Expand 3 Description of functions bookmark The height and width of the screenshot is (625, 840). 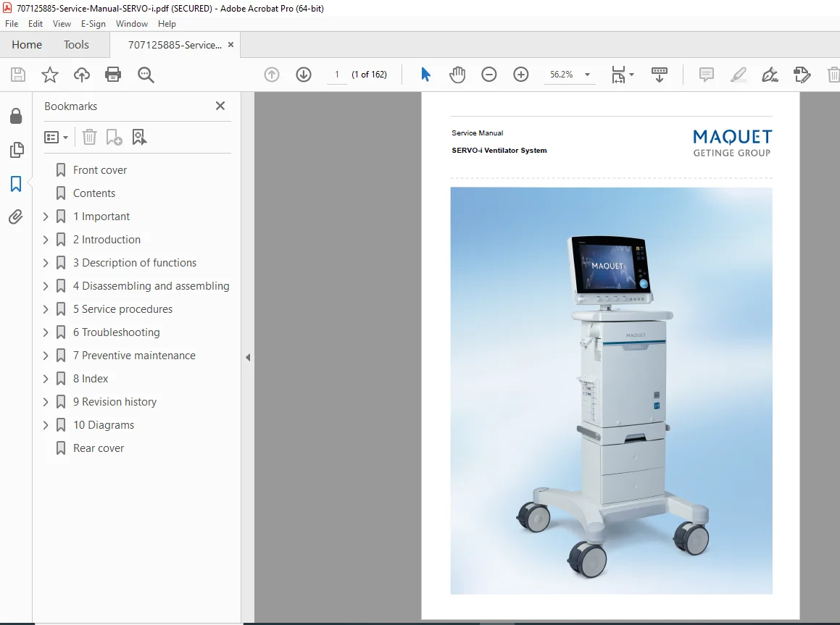pyautogui.click(x=46, y=263)
